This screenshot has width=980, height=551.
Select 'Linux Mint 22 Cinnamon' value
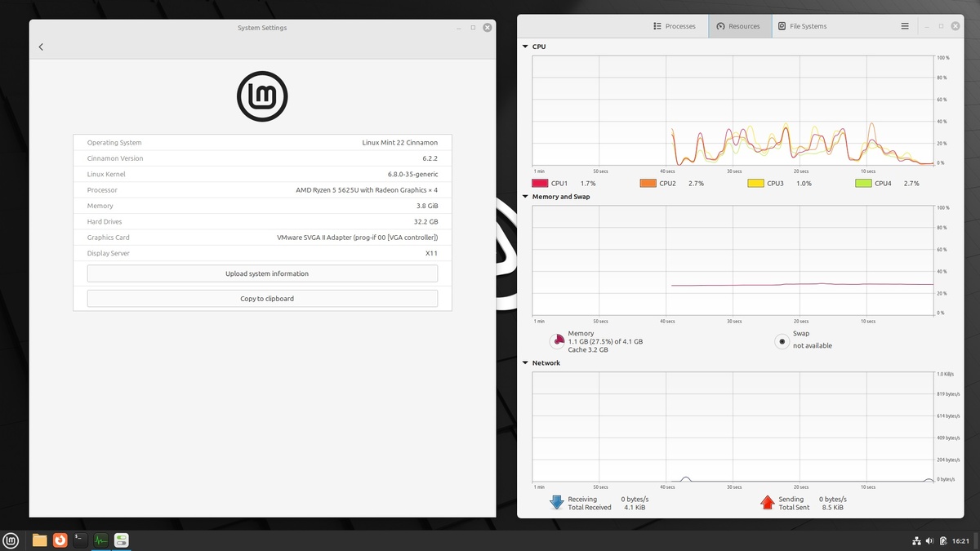point(400,143)
